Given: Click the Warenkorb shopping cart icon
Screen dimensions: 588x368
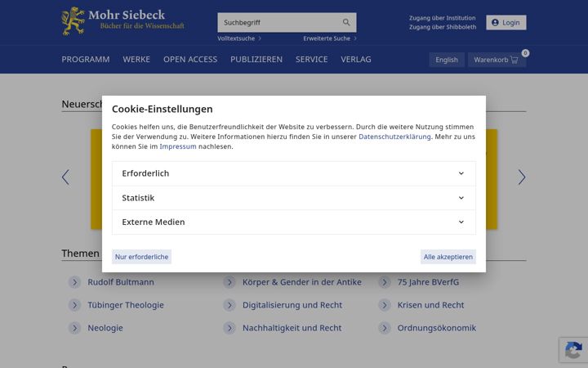Looking at the screenshot, I should pos(514,60).
